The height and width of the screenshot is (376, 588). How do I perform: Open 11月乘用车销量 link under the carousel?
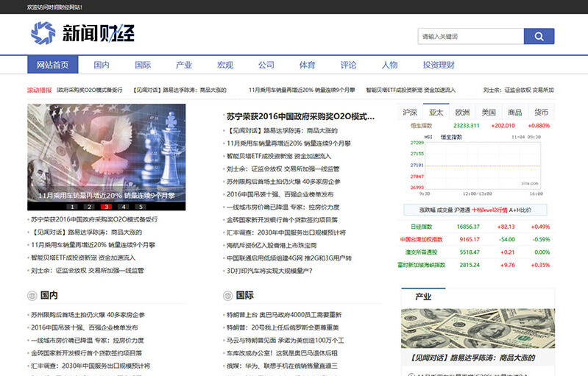(93, 245)
